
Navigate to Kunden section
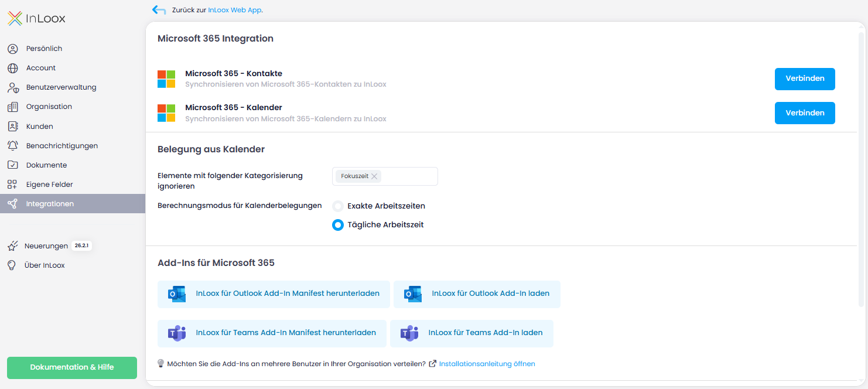tap(73, 126)
